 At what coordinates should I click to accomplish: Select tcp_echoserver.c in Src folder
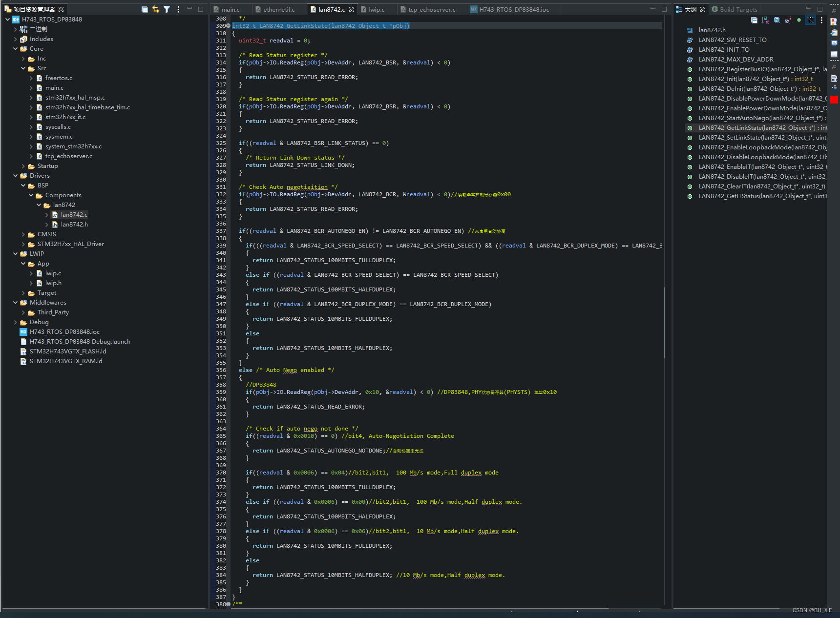pyautogui.click(x=69, y=156)
